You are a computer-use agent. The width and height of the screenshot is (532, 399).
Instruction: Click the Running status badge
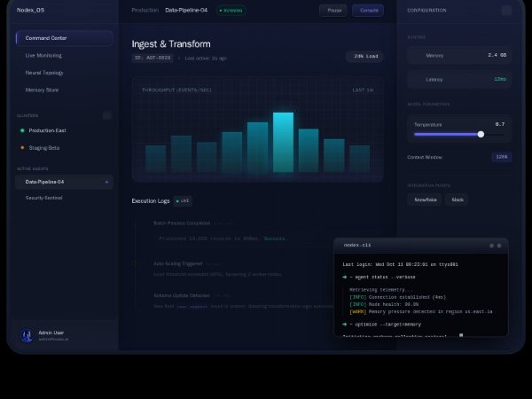tap(231, 11)
